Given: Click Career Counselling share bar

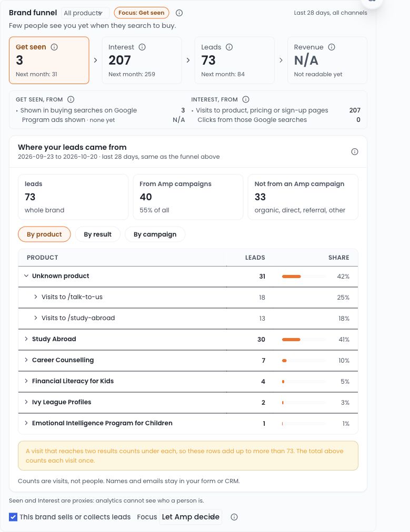Looking at the screenshot, I should coord(303,361).
